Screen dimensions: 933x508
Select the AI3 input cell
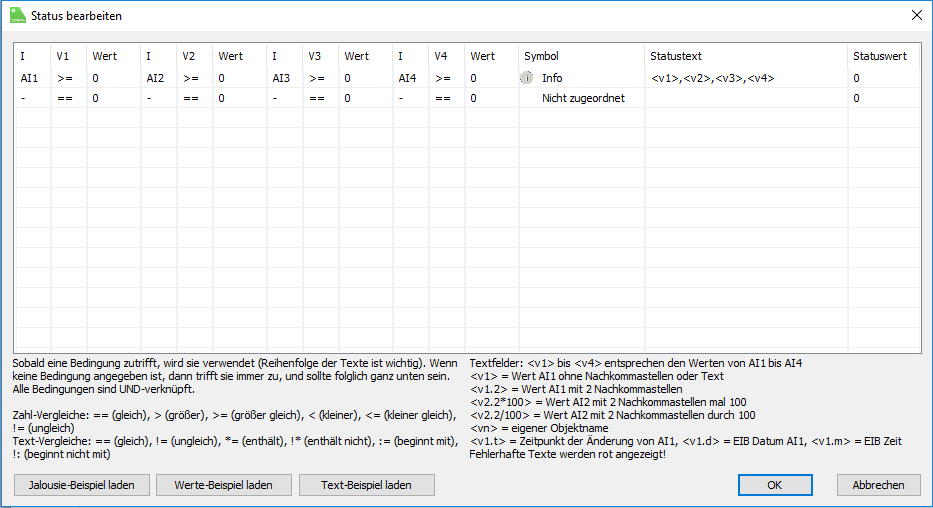click(285, 78)
